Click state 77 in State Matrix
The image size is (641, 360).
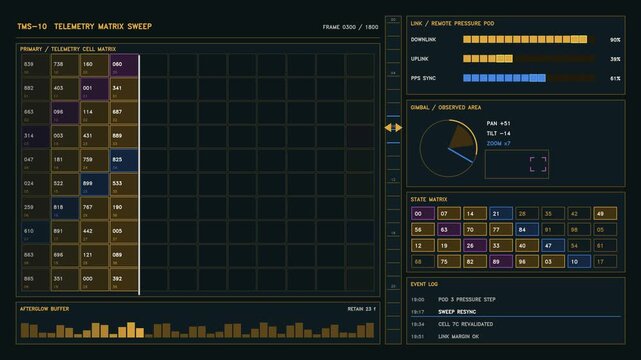[501, 230]
